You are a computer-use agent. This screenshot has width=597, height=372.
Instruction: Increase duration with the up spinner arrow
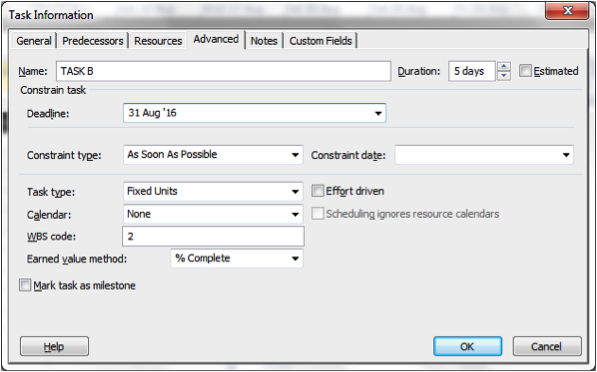tap(504, 67)
